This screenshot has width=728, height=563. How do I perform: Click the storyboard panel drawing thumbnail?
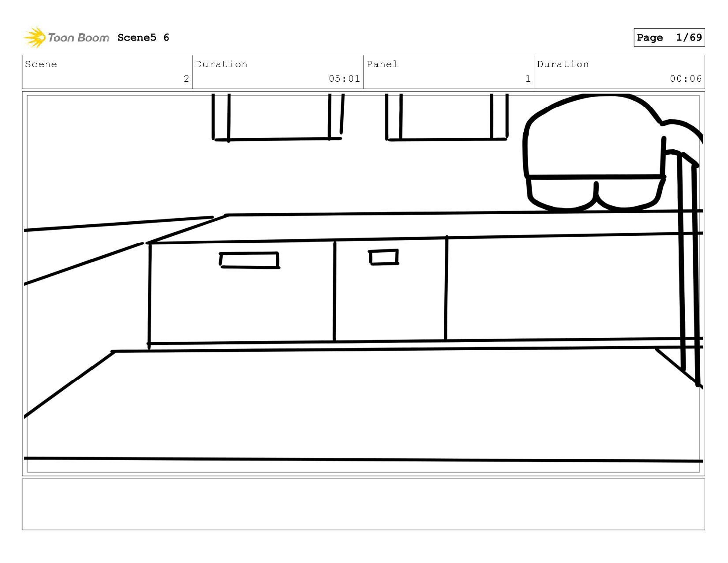pyautogui.click(x=363, y=283)
